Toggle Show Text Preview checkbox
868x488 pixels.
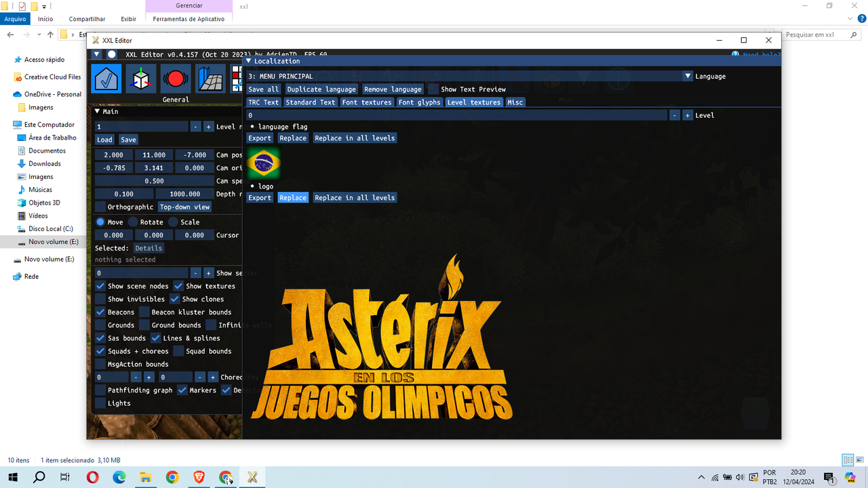click(433, 89)
